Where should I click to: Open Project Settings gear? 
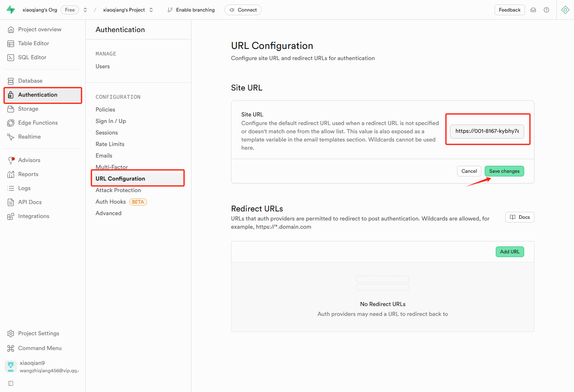(38, 334)
